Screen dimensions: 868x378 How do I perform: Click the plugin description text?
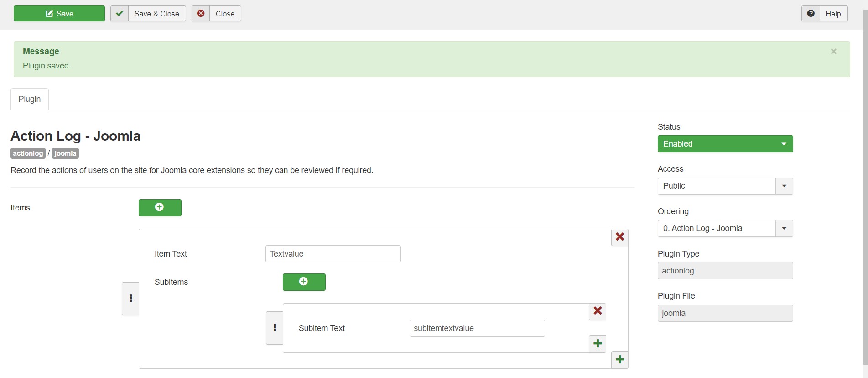[x=192, y=170]
